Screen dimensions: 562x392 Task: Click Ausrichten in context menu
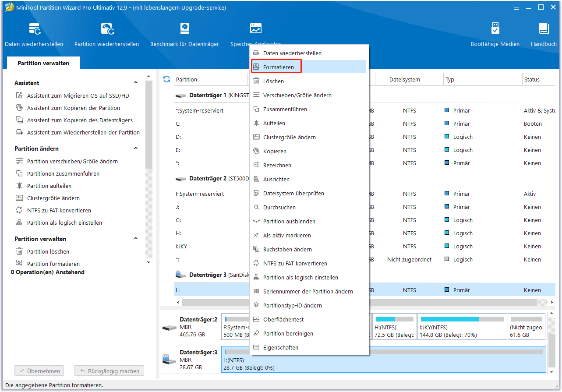(x=308, y=179)
